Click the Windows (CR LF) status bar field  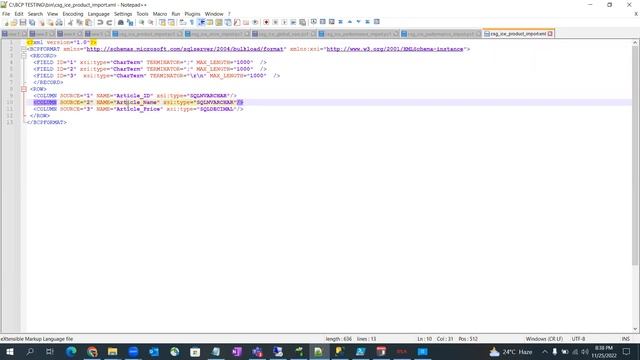(x=544, y=339)
